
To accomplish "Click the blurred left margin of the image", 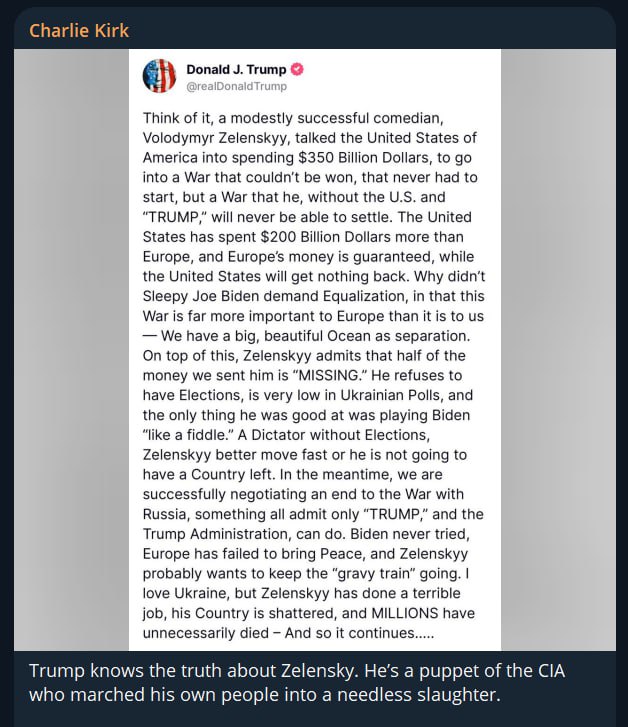I will [70, 350].
